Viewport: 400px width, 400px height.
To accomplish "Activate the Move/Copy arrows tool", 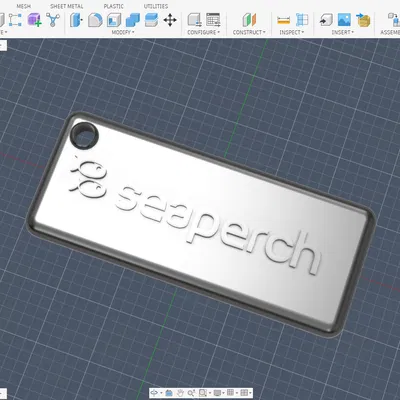I will (x=170, y=20).
